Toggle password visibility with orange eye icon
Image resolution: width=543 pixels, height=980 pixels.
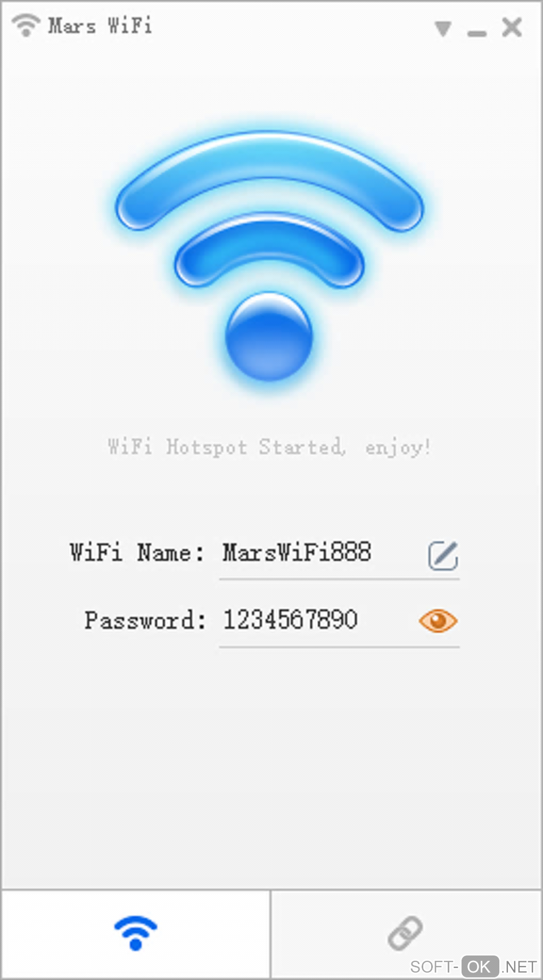(x=438, y=621)
